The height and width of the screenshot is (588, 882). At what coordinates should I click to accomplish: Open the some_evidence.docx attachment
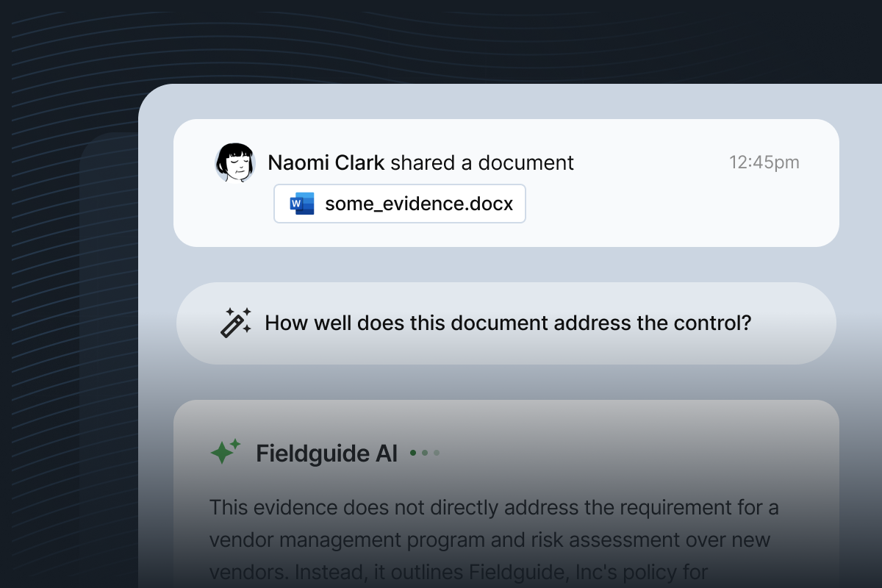(400, 204)
